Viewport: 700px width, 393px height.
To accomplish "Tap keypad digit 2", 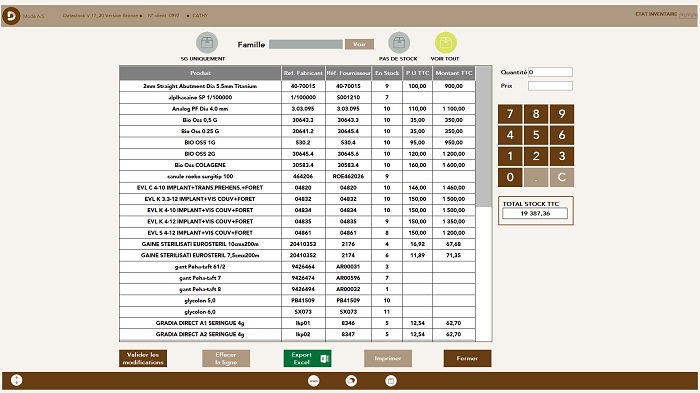I will (536, 156).
